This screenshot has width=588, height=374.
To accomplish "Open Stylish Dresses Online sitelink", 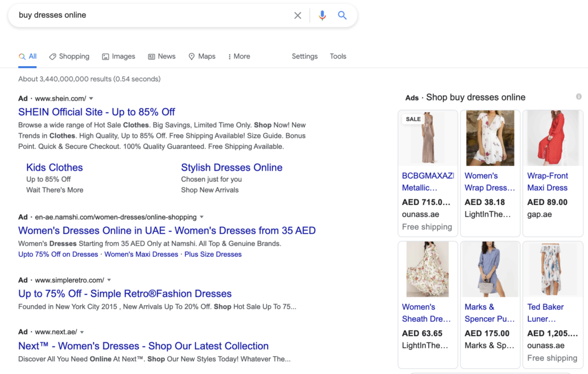I will [232, 168].
